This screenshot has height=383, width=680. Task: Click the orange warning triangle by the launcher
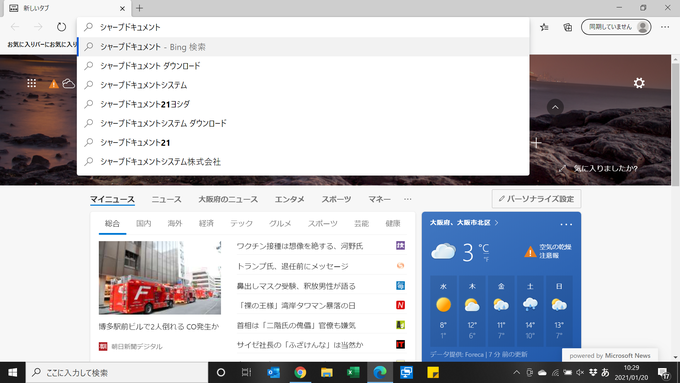[53, 84]
